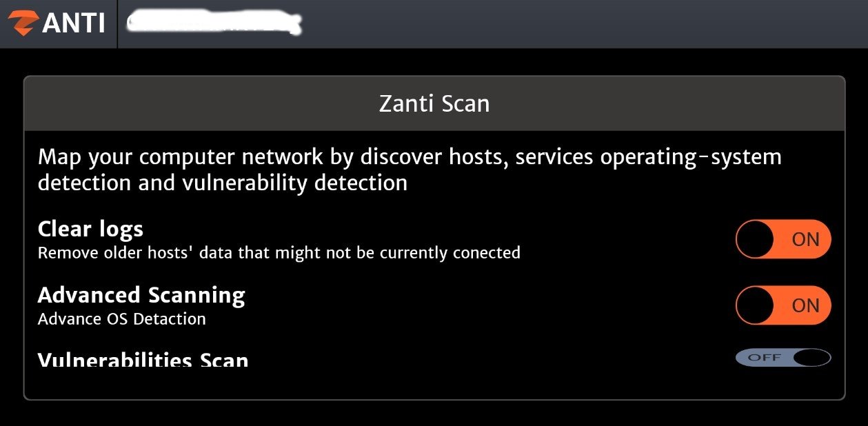Screen dimensions: 868x426
Task: Click the Advance OS Detaction subtitle
Action: coord(121,319)
